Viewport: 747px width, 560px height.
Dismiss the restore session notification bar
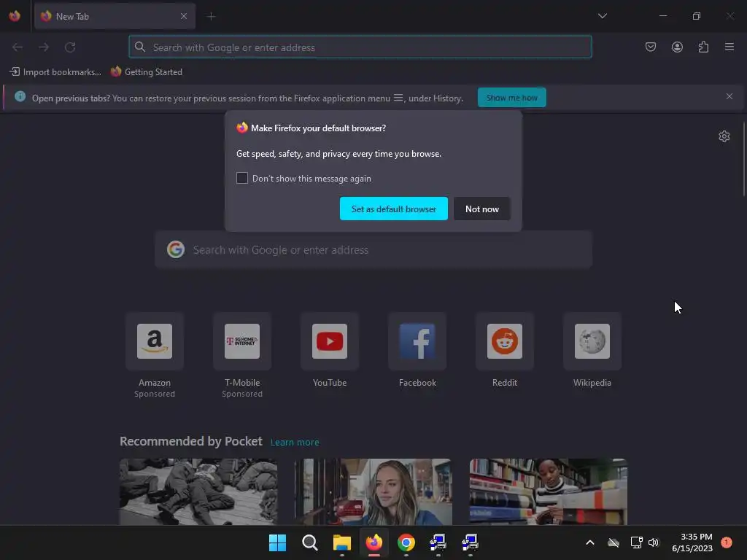click(x=729, y=97)
